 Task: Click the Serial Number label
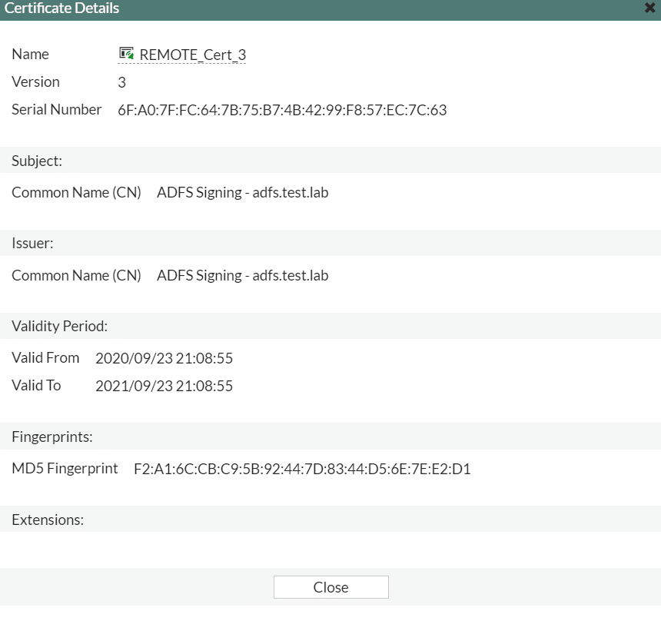56,110
